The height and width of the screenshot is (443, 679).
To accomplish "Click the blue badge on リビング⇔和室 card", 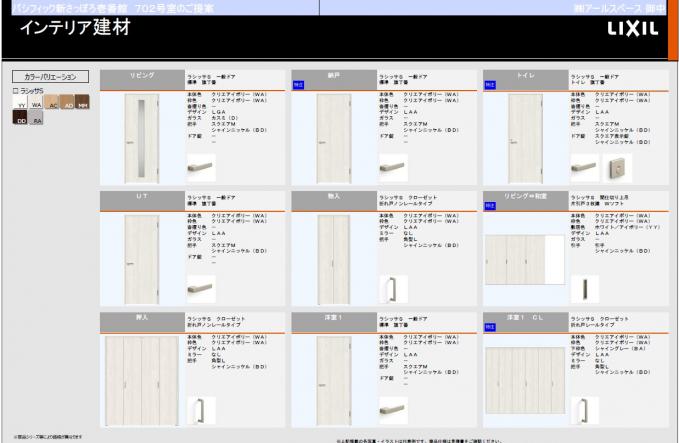I will point(490,206).
